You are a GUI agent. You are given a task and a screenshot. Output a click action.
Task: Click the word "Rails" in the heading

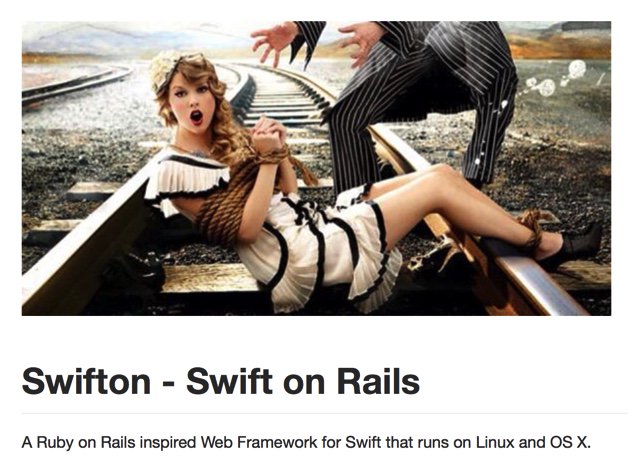(x=378, y=382)
